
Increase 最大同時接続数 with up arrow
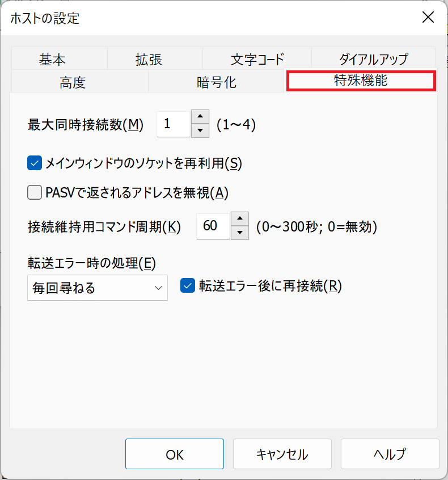pos(200,117)
